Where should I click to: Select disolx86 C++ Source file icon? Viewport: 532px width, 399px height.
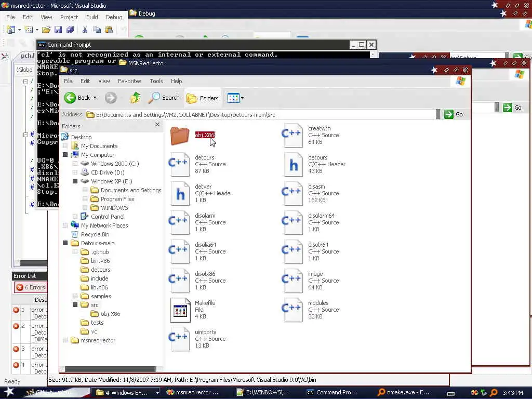pos(179,281)
